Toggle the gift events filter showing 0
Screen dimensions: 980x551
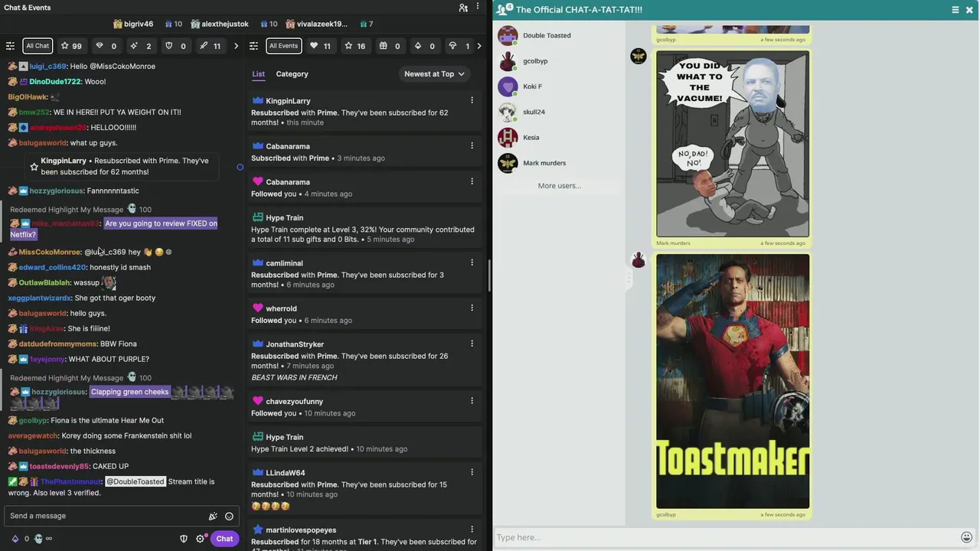point(390,46)
